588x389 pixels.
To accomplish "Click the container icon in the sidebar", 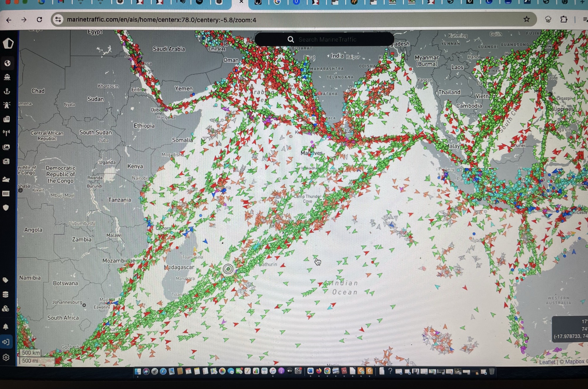I will (x=6, y=193).
